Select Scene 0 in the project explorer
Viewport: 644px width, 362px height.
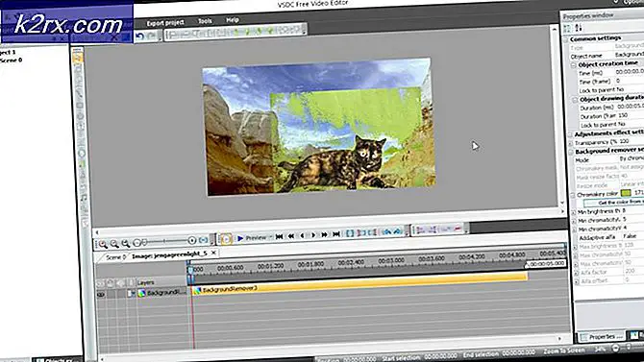coord(12,60)
